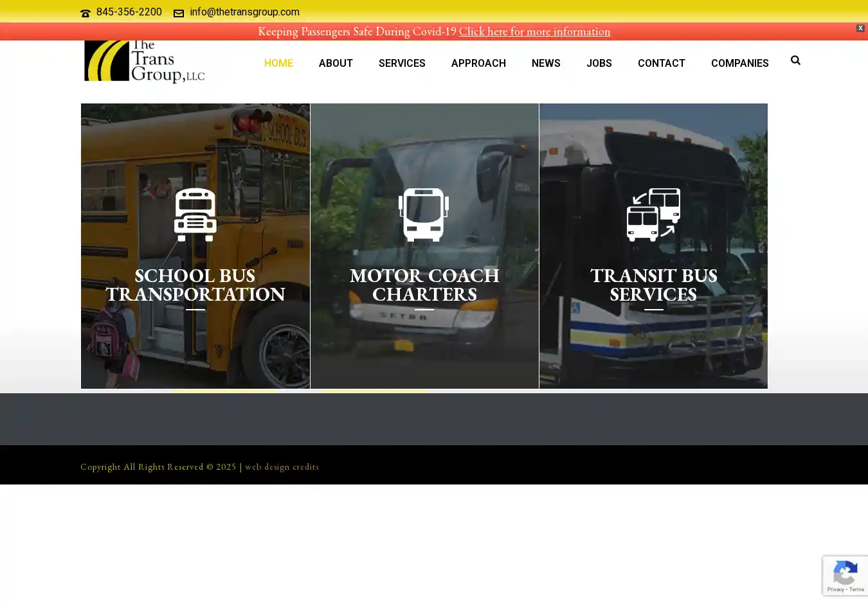Expand the Services menu
The width and height of the screenshot is (868, 604).
[x=402, y=63]
